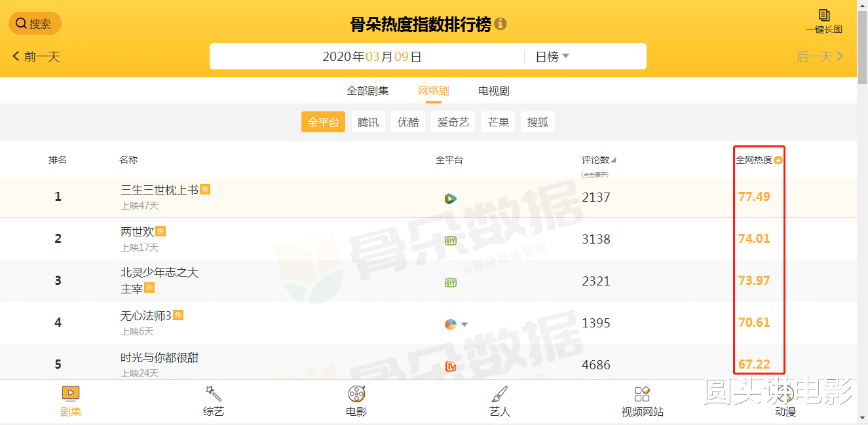Sort by the 全网热度 arrow icon
This screenshot has height=425, width=868.
pos(778,160)
